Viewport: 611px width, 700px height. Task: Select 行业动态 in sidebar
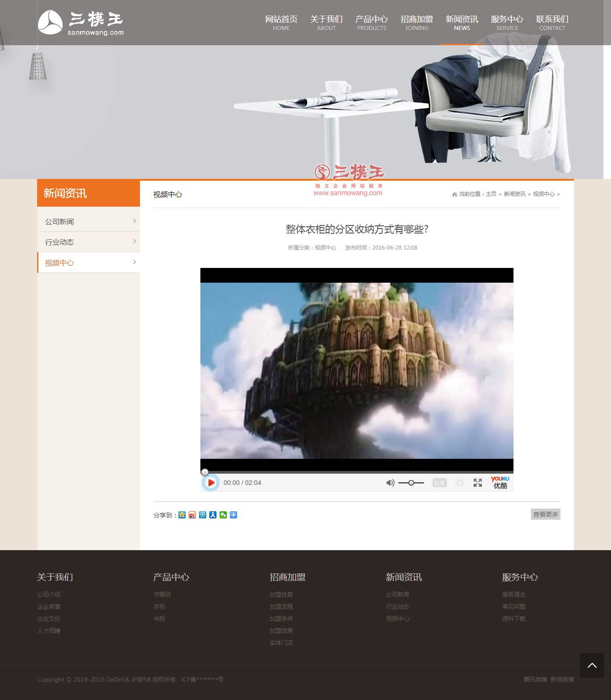[x=89, y=242]
